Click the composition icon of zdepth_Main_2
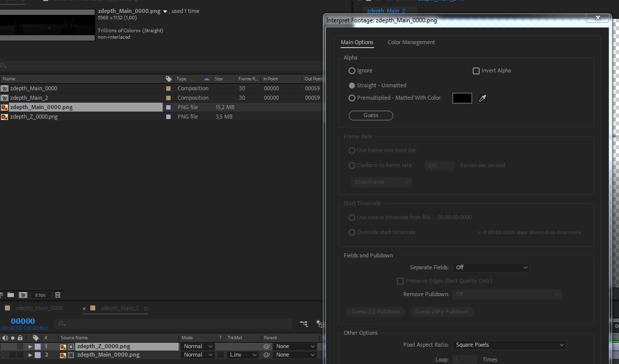Viewport: 619px width, 364px height. tap(4, 98)
